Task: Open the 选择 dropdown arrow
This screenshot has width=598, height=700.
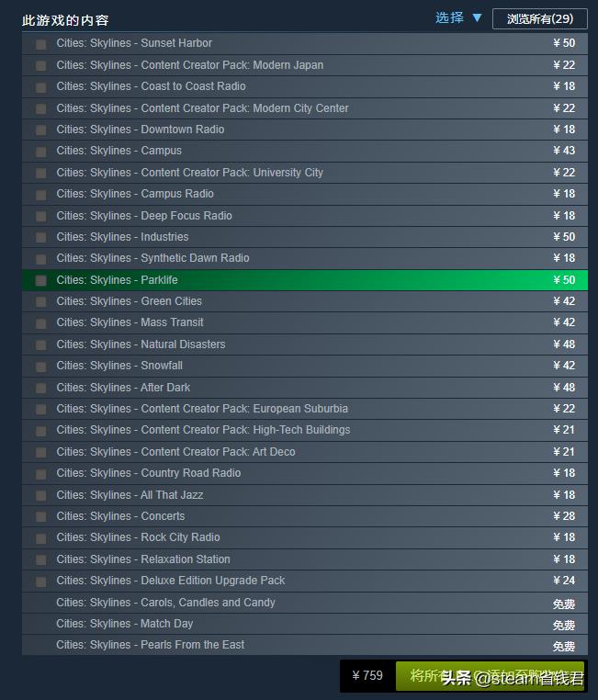Action: (x=477, y=17)
